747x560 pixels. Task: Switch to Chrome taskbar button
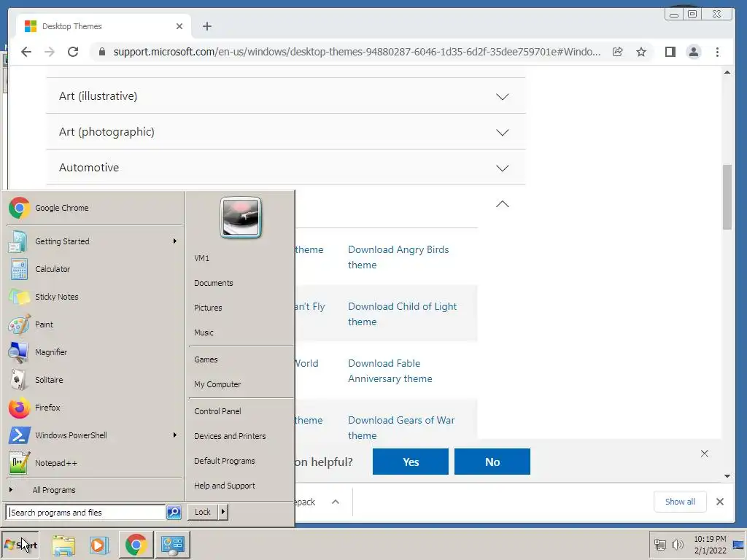(136, 545)
